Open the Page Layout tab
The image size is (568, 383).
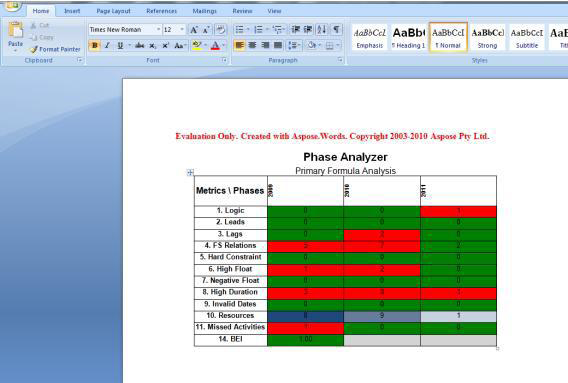pyautogui.click(x=113, y=11)
